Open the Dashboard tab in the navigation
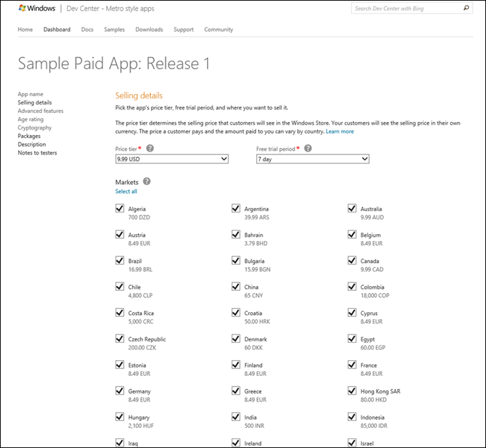The height and width of the screenshot is (448, 486). (57, 30)
